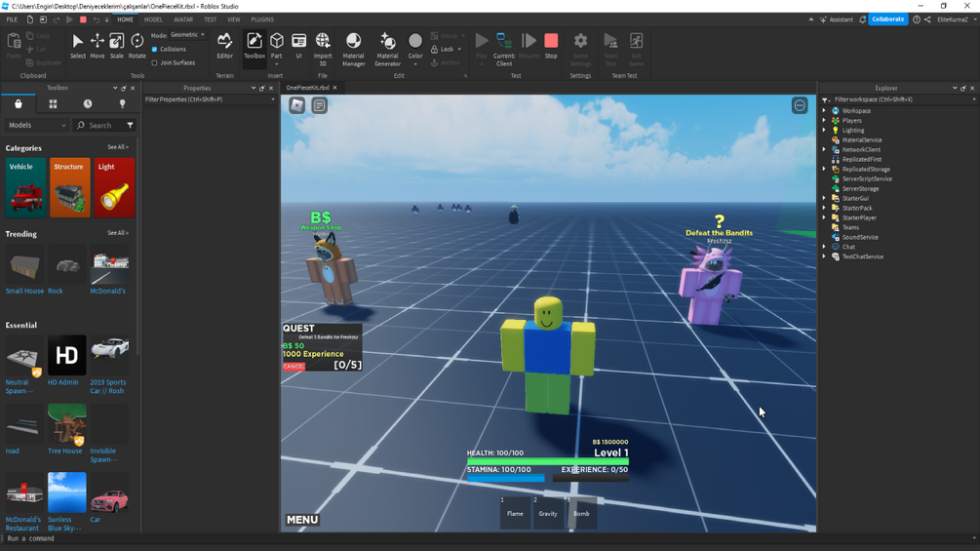The width and height of the screenshot is (980, 551).
Task: Stop the running playtest
Action: point(551,46)
